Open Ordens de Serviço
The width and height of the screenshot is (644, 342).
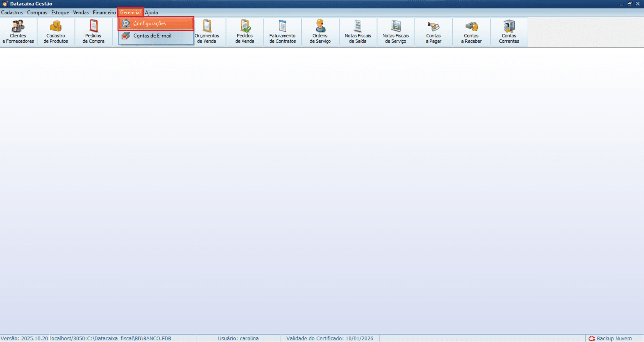(x=320, y=32)
